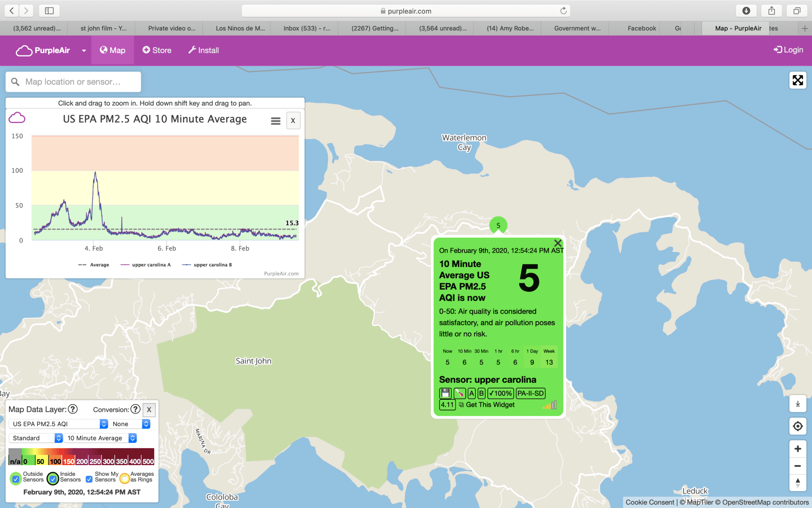
Task: Click the Login link
Action: coord(788,50)
